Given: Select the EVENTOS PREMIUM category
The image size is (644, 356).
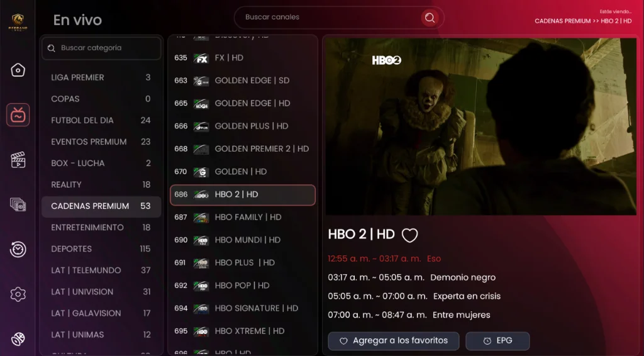Looking at the screenshot, I should 101,142.
